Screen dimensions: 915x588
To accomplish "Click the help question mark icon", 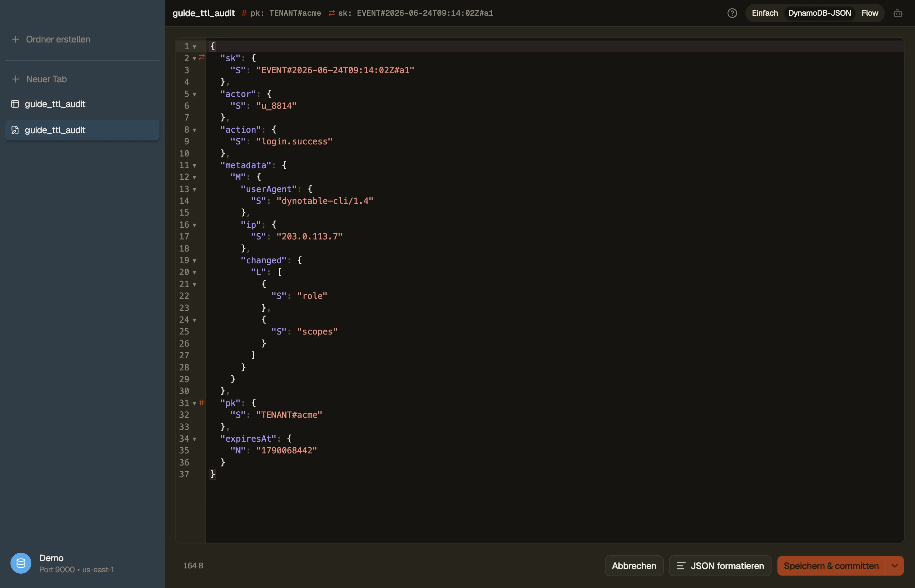I will 732,13.
